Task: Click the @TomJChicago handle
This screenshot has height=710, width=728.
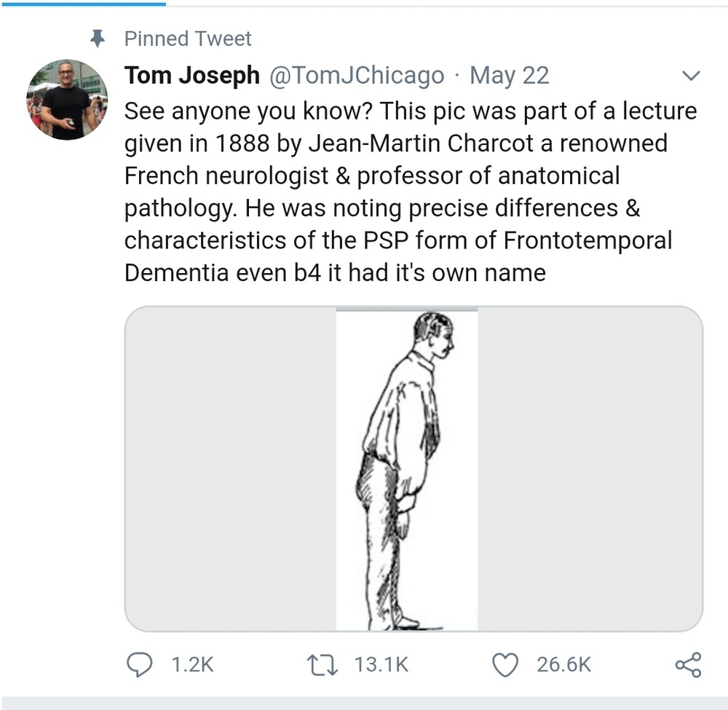Action: [x=357, y=75]
